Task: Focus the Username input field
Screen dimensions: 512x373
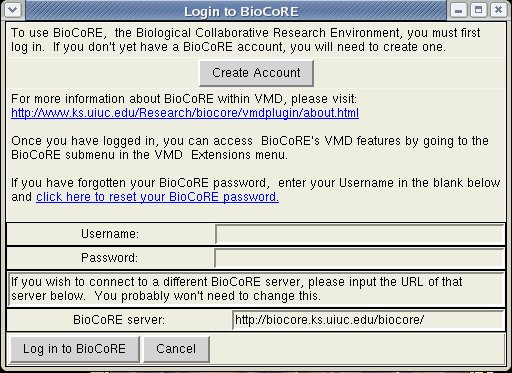Action: pos(360,234)
